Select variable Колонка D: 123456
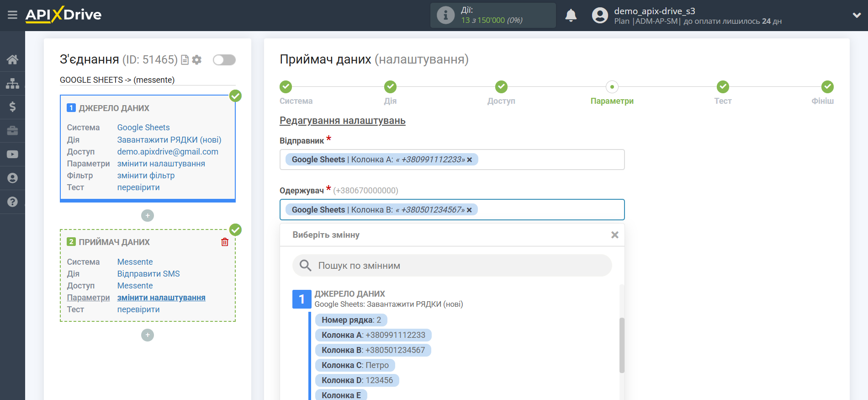The width and height of the screenshot is (868, 400). tap(357, 380)
